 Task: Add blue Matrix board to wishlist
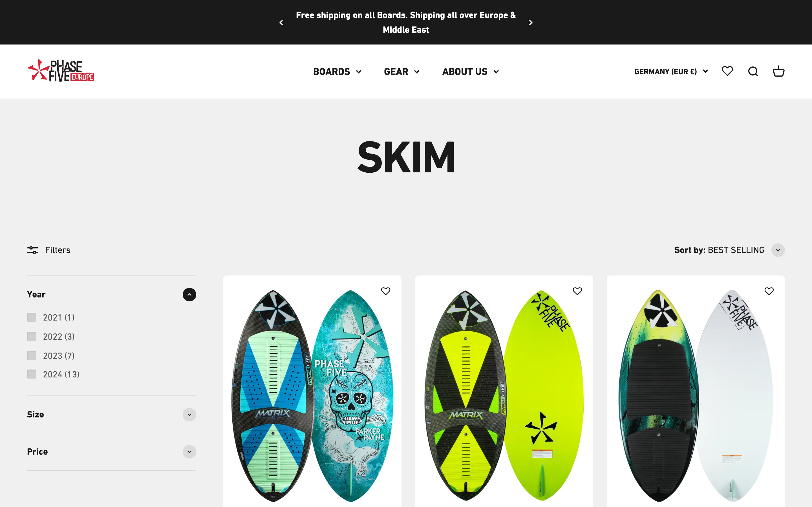(385, 291)
